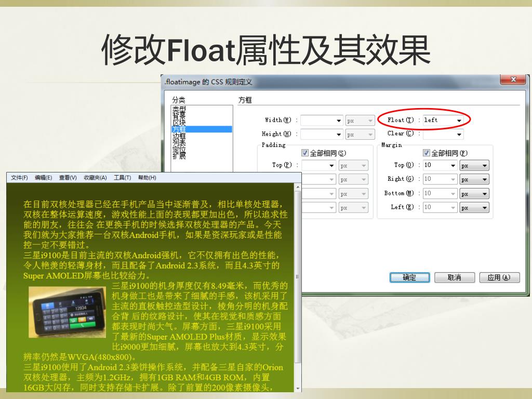Select 类型 in the category list
Image resolution: width=532 pixels, height=399 pixels.
pos(179,109)
